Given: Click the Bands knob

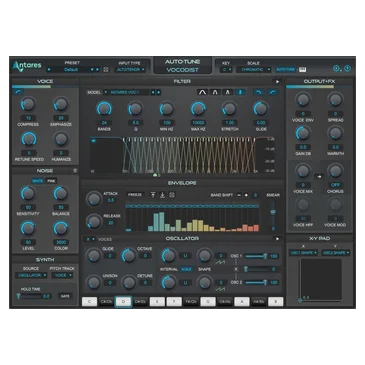Looking at the screenshot, I should click(104, 109).
